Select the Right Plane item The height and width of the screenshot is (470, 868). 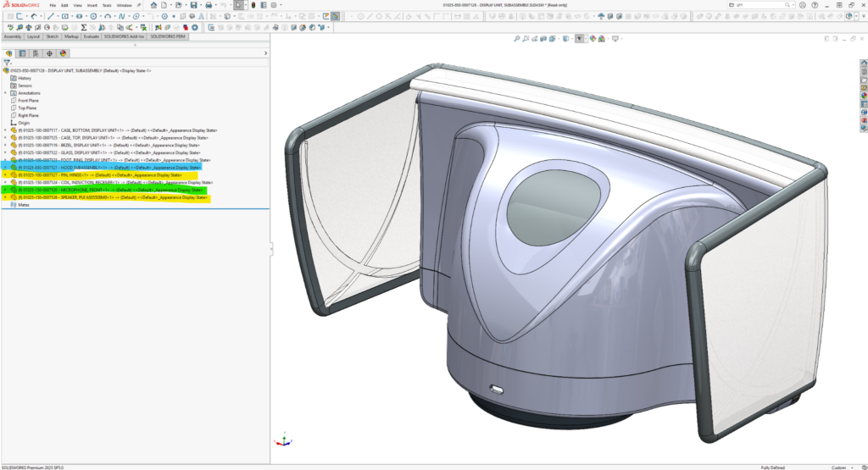pos(28,115)
